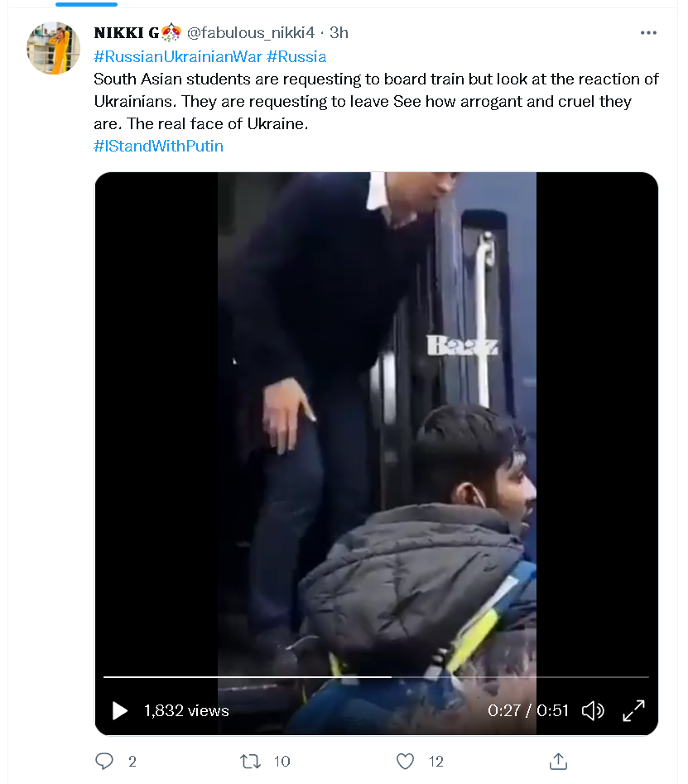Open the #IStandWithPutin hashtag
Image resolution: width=688 pixels, height=784 pixels.
[x=158, y=146]
